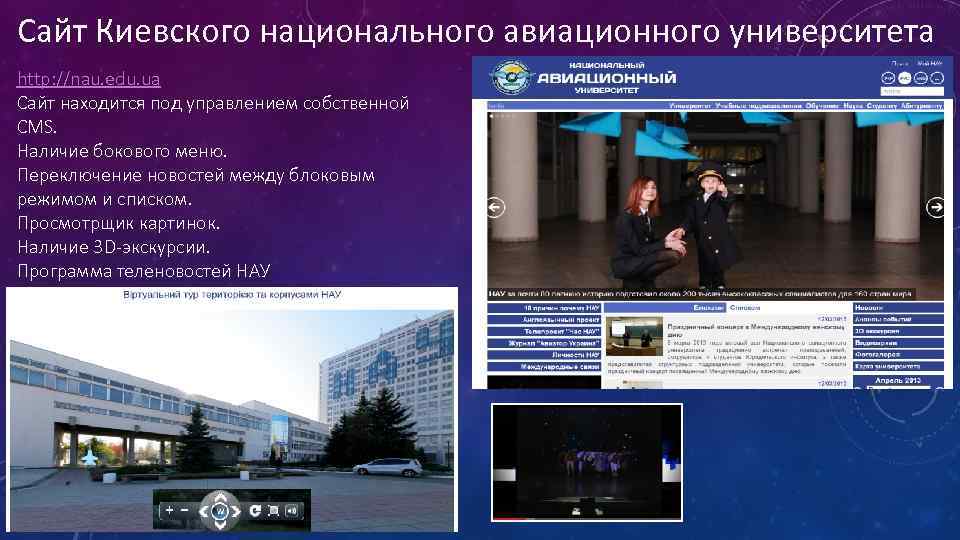Click the slide title heading
This screenshot has height=540, width=960.
coord(475,32)
